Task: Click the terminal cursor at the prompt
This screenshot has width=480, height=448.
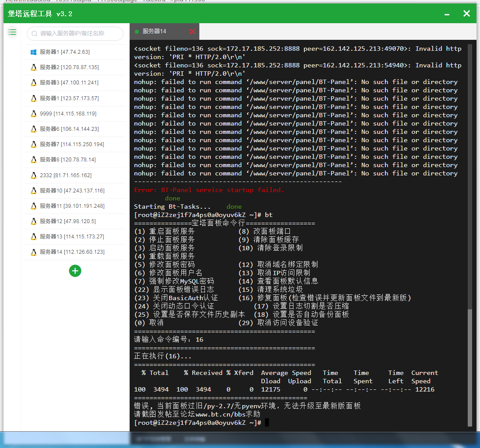Action: click(x=267, y=423)
